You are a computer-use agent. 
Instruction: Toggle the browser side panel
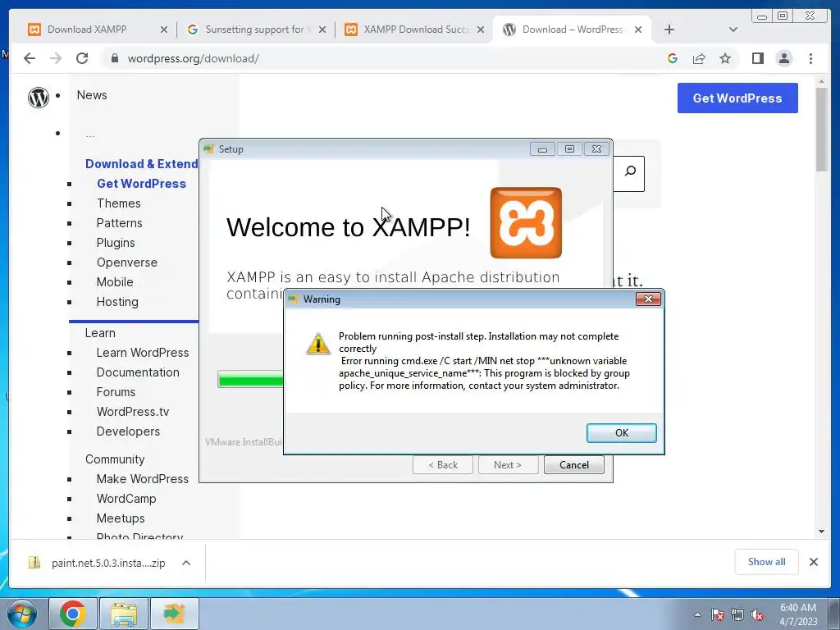pyautogui.click(x=757, y=58)
